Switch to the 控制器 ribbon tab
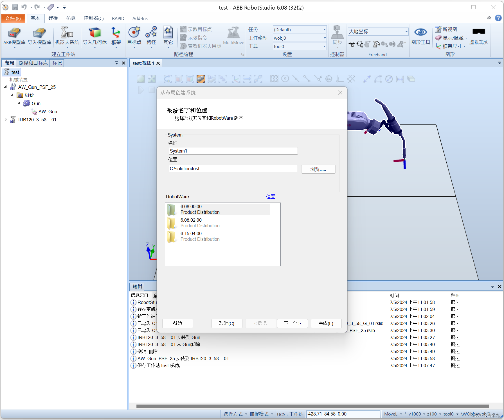The width and height of the screenshot is (504, 420). (94, 18)
